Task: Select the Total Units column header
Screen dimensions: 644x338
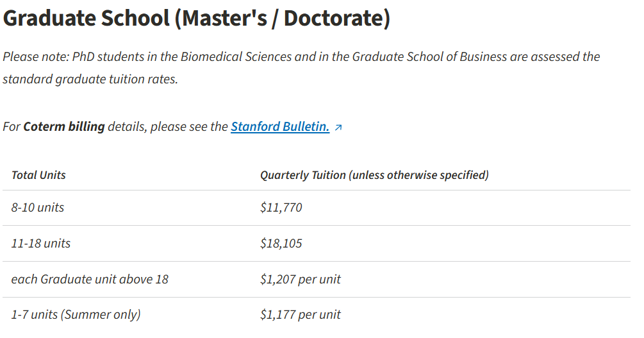Action: coord(38,175)
